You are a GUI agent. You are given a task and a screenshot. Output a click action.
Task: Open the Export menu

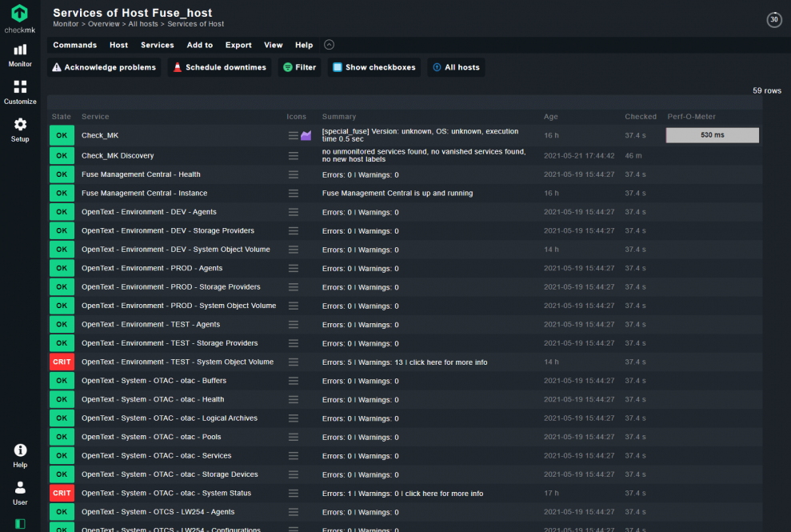pyautogui.click(x=238, y=45)
